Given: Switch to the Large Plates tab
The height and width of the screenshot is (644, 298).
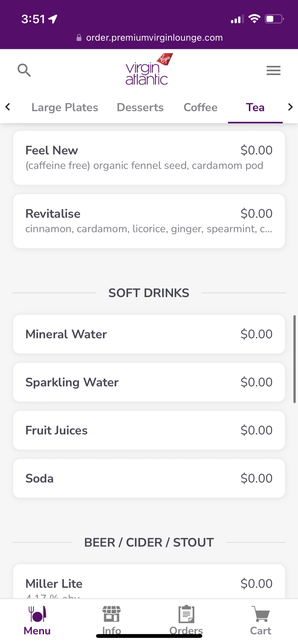Looking at the screenshot, I should click(65, 107).
